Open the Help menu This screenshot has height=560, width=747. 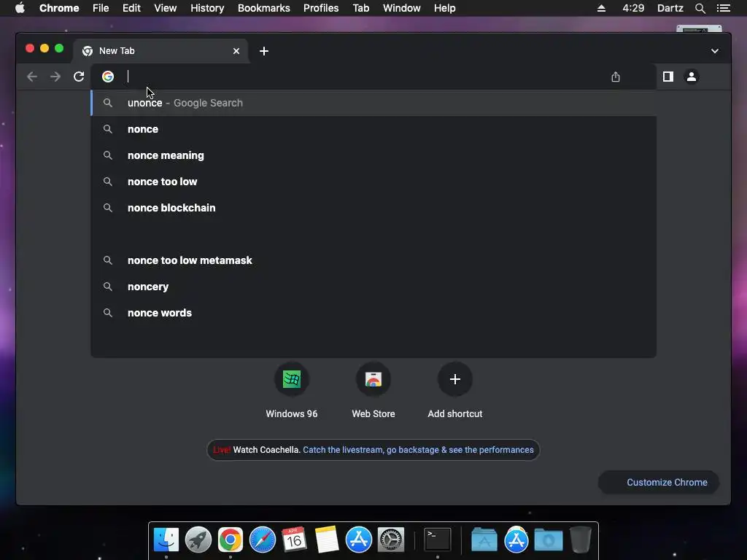point(444,8)
